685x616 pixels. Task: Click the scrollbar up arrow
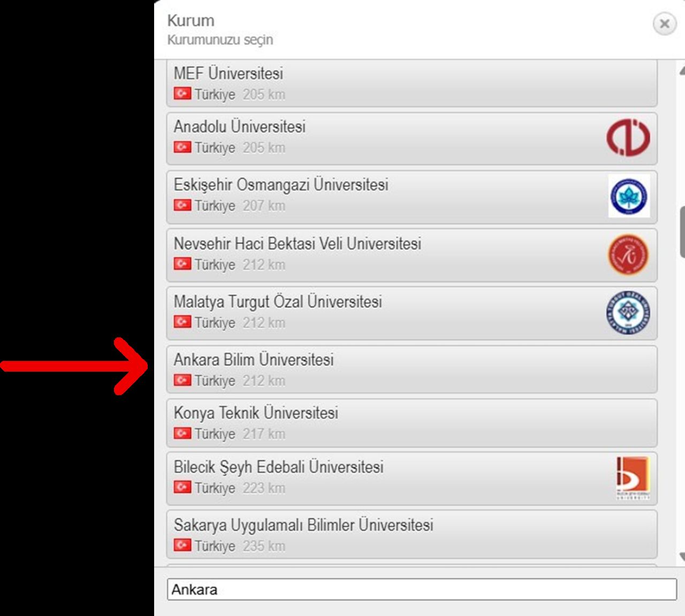(x=682, y=71)
